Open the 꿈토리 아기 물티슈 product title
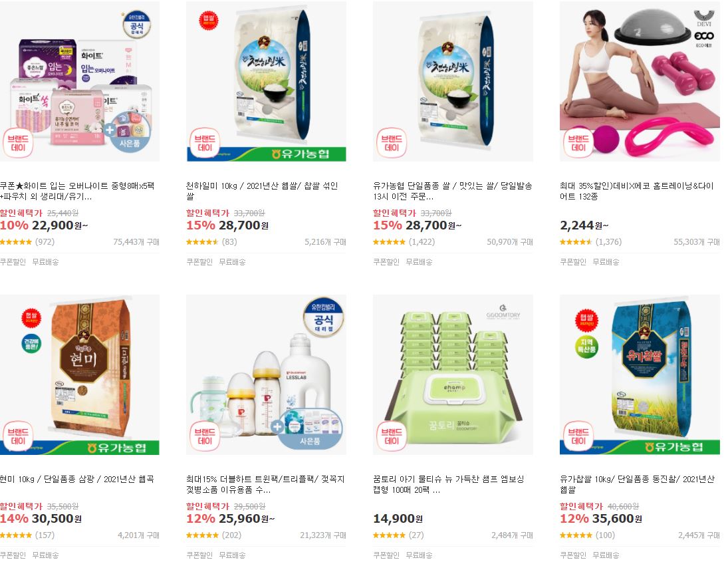The width and height of the screenshot is (728, 564). (449, 484)
